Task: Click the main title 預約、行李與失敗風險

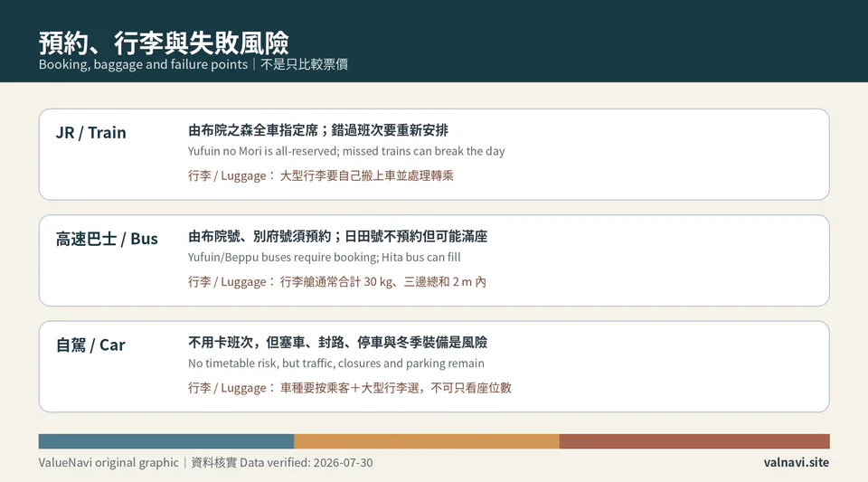Action: click(164, 43)
